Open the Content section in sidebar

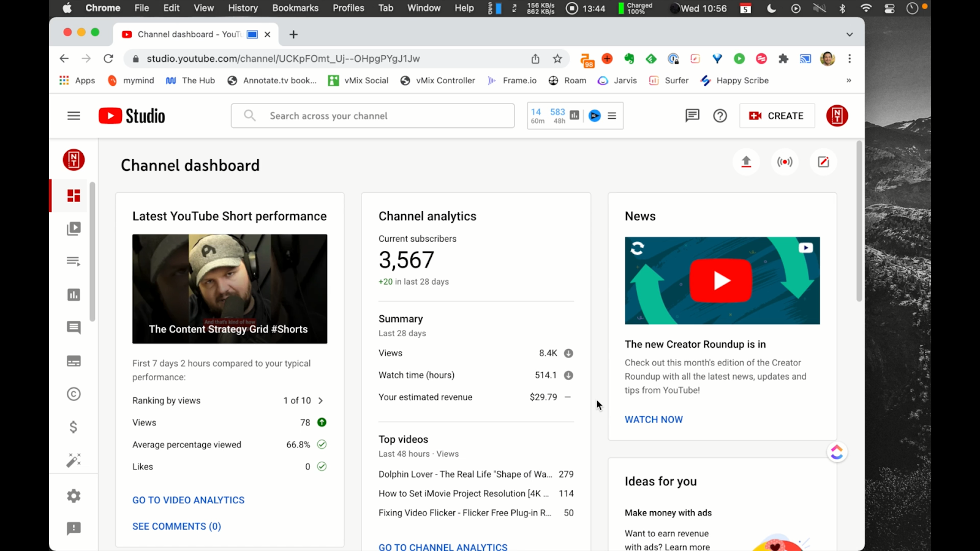click(x=73, y=228)
